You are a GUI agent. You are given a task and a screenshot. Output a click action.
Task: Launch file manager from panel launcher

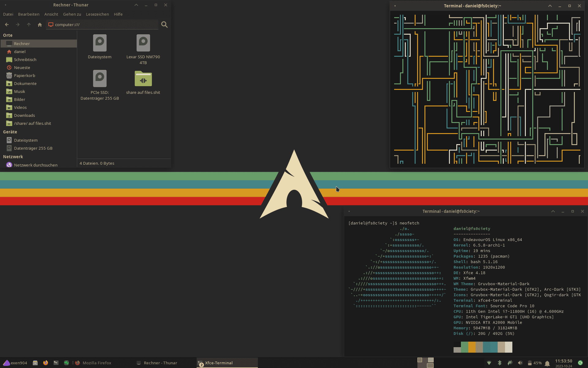coord(35,363)
